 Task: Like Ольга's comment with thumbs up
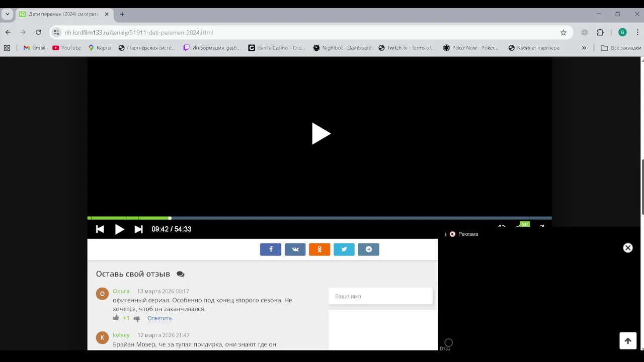pos(116,318)
